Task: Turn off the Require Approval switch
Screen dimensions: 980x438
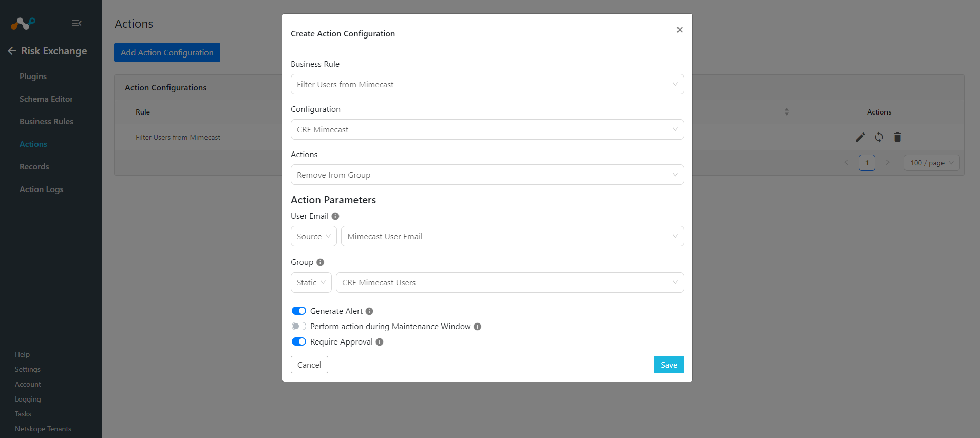Action: [x=299, y=341]
